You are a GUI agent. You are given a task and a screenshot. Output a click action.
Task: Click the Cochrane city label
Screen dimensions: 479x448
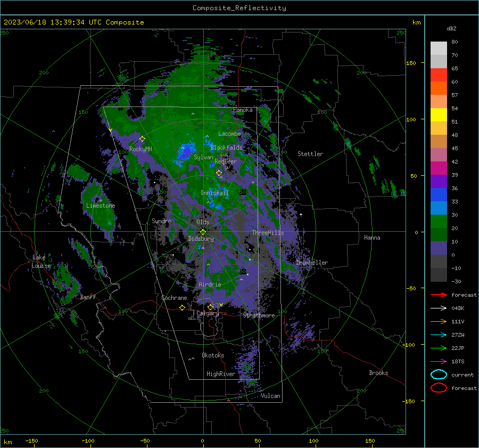tap(174, 298)
